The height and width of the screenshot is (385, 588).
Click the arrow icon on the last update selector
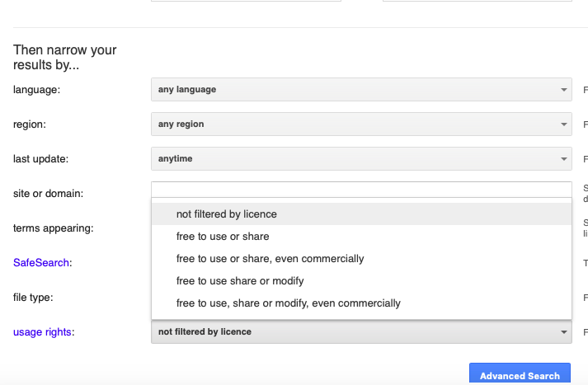coord(563,158)
